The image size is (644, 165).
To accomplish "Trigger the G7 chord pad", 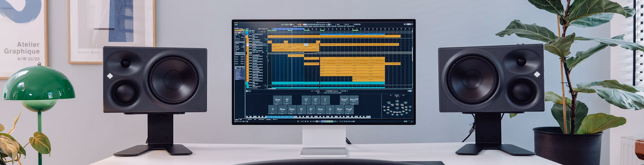I will point(311,110).
